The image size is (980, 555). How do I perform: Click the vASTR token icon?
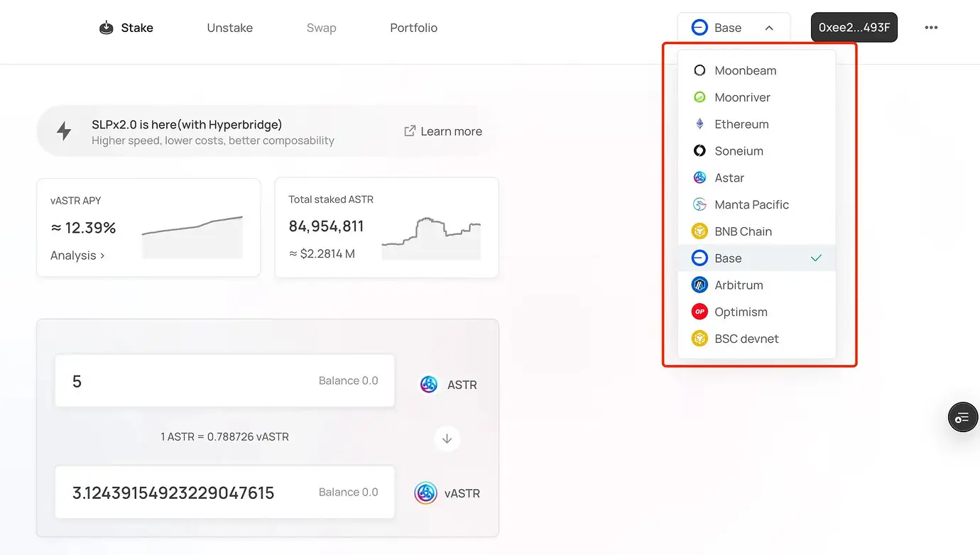[425, 493]
